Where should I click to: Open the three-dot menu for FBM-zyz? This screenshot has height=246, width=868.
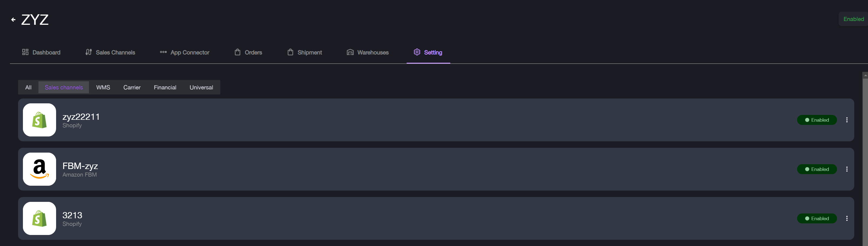click(847, 169)
